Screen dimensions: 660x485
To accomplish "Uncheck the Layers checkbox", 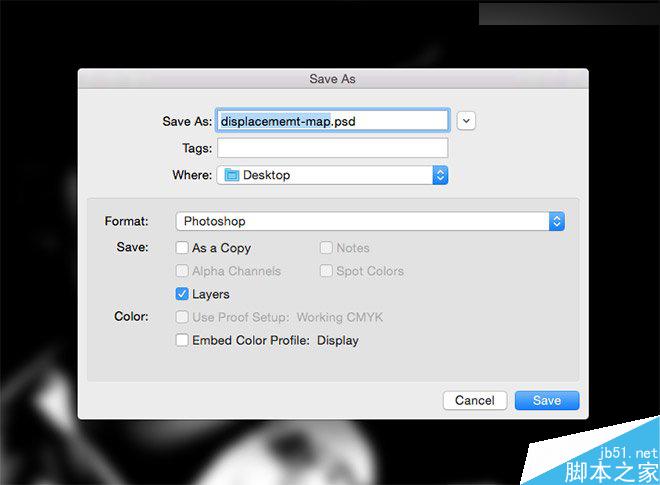I will click(x=182, y=293).
